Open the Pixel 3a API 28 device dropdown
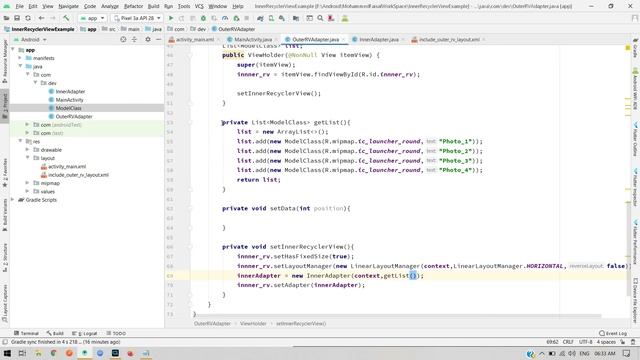The width and height of the screenshot is (640, 360). (x=137, y=18)
